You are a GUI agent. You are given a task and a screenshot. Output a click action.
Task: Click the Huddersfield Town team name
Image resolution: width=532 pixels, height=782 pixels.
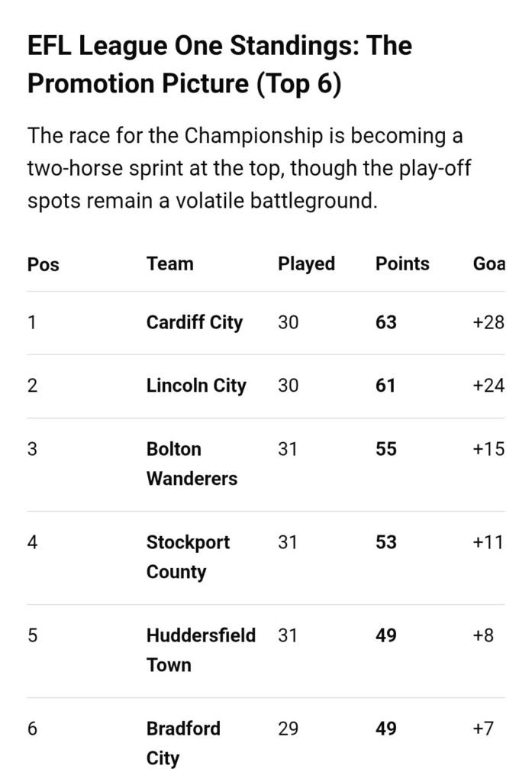201,650
